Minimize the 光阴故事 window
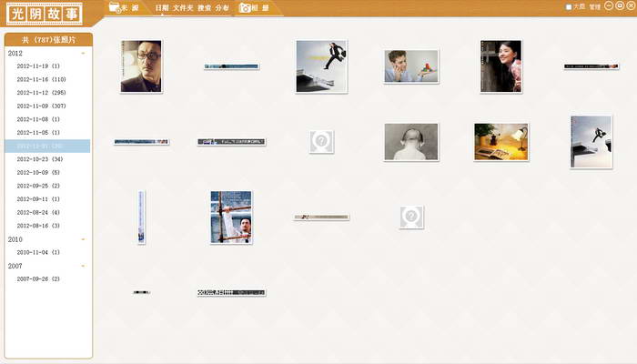Image resolution: width=637 pixels, height=364 pixels. [x=609, y=5]
